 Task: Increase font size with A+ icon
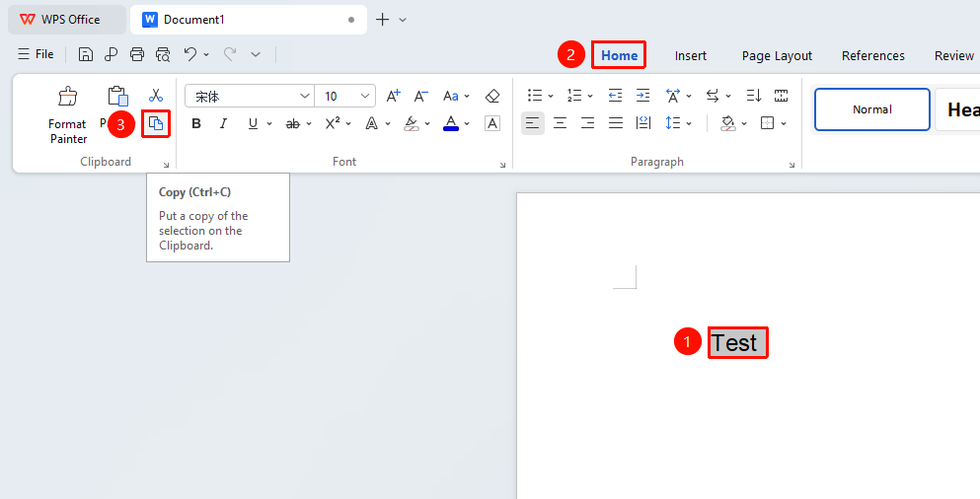393,97
